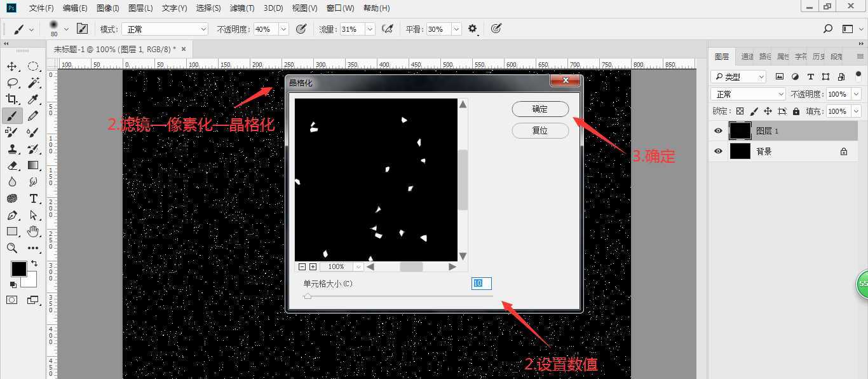
Task: Select the Type tool
Action: [x=33, y=198]
